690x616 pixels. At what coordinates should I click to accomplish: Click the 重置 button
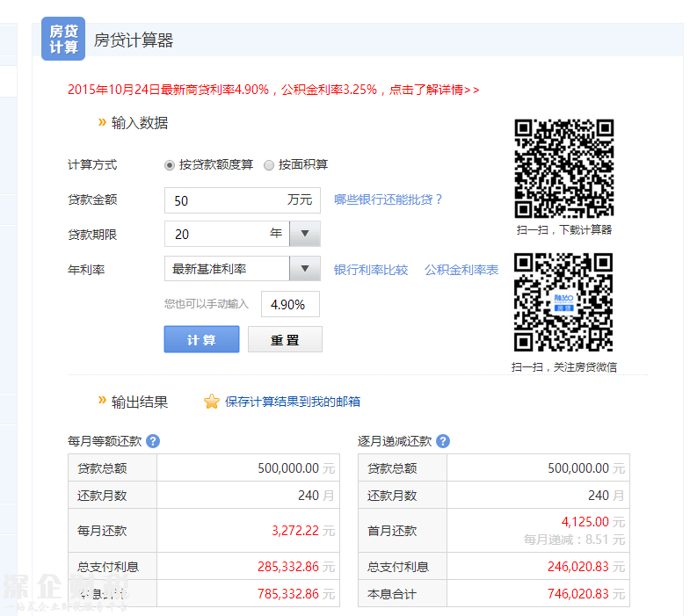(x=285, y=339)
